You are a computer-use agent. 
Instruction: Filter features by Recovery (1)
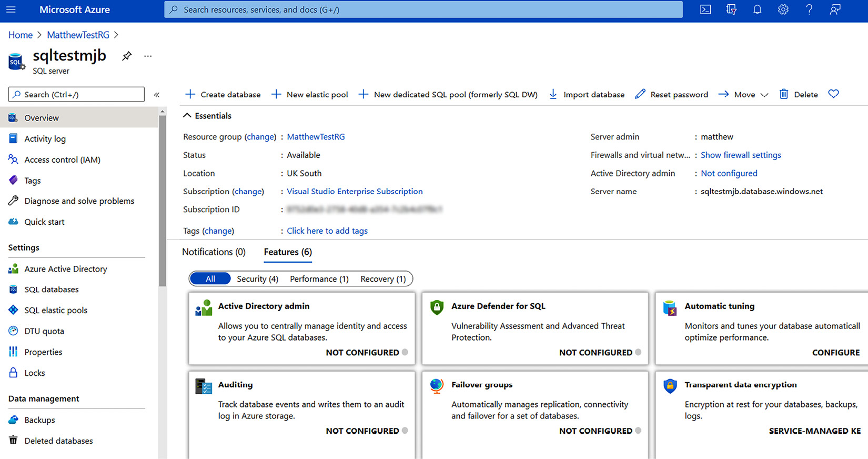[383, 278]
